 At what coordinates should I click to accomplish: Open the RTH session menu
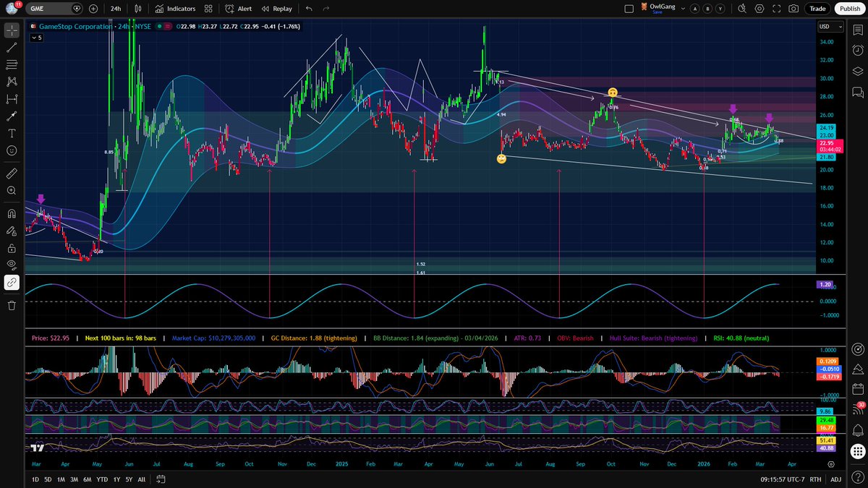tap(816, 479)
